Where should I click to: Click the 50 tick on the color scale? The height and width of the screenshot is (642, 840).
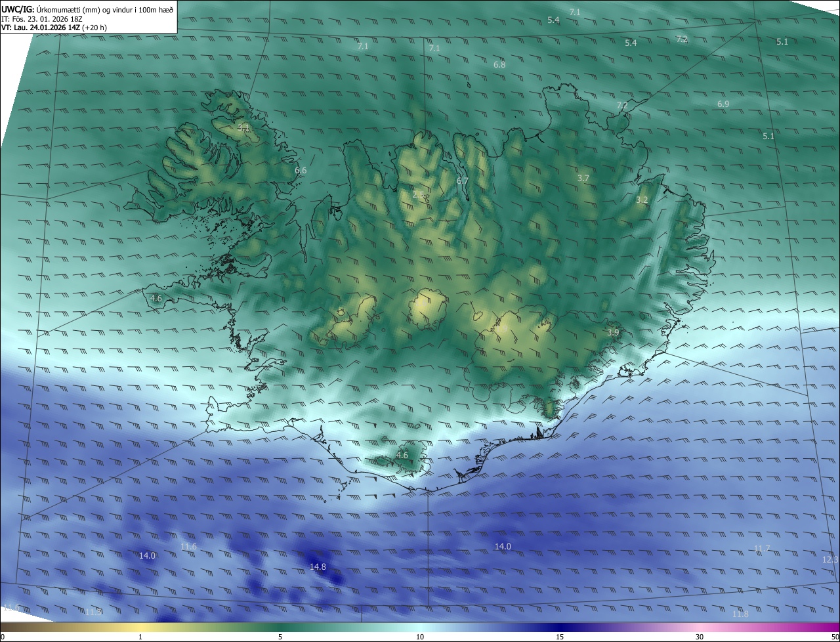tap(835, 637)
